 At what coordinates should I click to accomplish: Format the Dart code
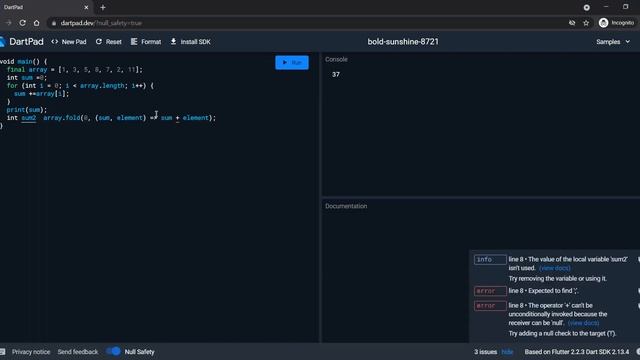pos(146,42)
